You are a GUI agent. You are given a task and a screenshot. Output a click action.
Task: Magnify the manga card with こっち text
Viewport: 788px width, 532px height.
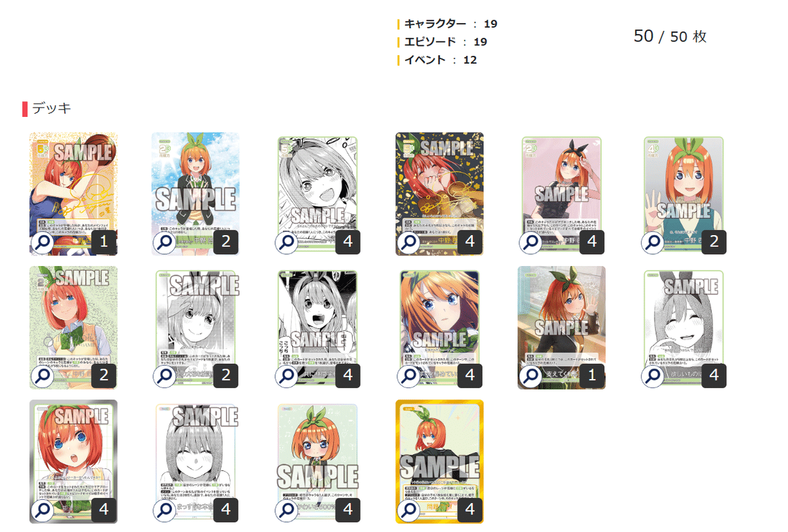287,376
